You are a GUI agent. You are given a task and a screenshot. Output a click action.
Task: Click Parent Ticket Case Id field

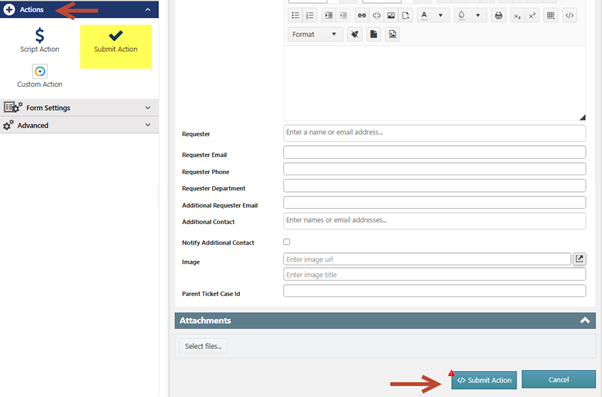tap(434, 291)
